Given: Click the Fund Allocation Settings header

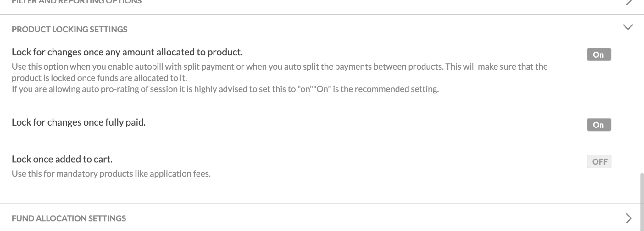Looking at the screenshot, I should [69, 218].
